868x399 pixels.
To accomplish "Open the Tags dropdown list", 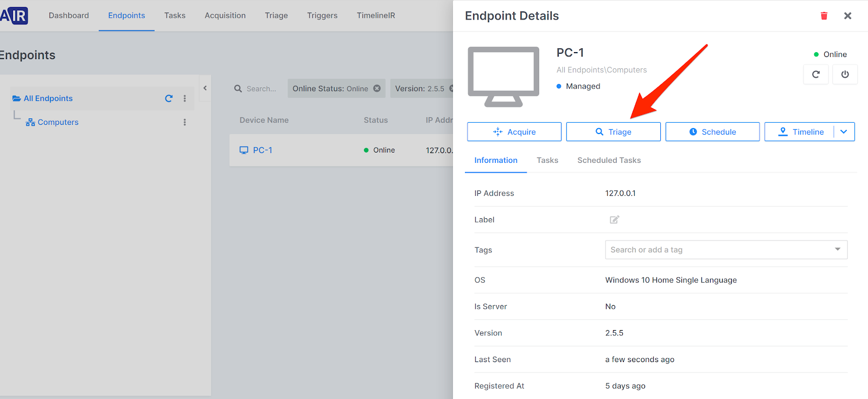I will (837, 250).
